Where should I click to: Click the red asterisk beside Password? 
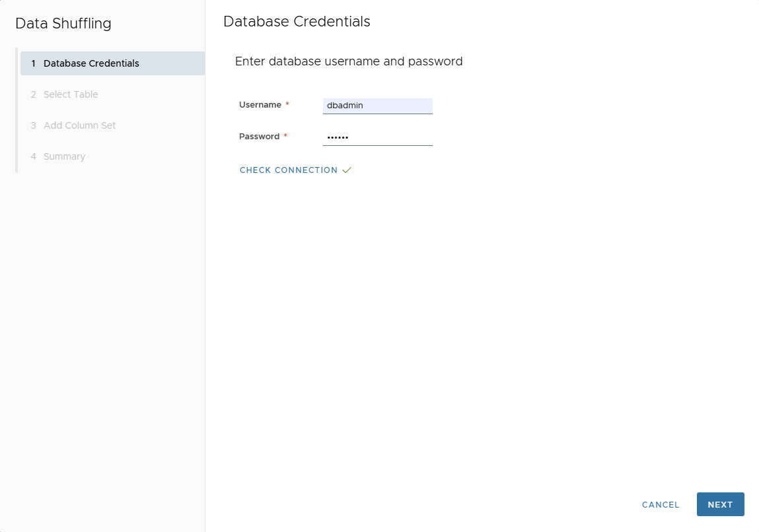click(x=285, y=137)
